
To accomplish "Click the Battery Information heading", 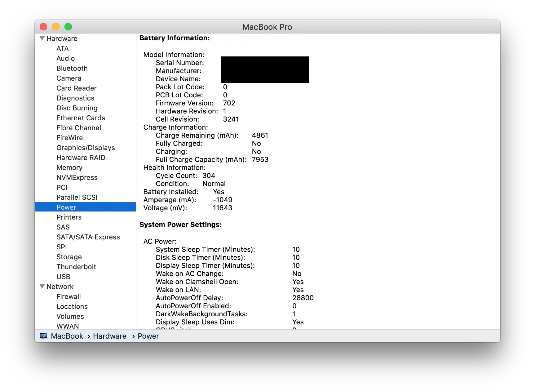I will tap(175, 38).
